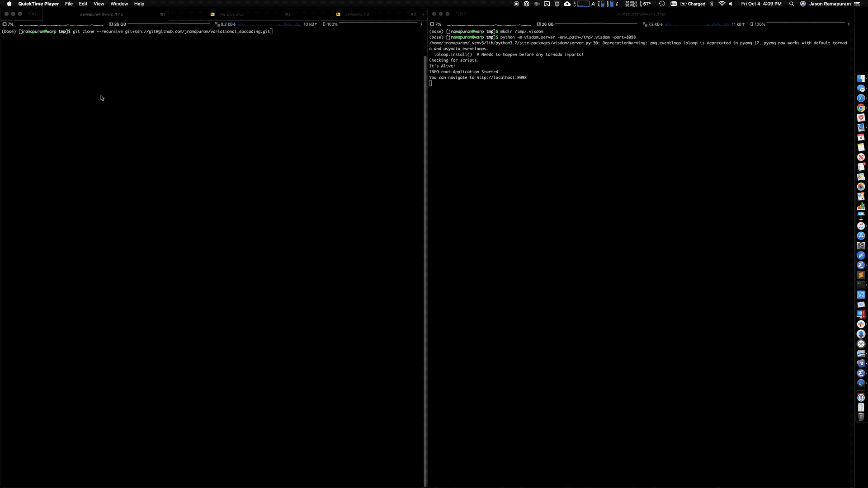The image size is (868, 488).
Task: Launch the App Store dock icon
Action: tap(861, 236)
